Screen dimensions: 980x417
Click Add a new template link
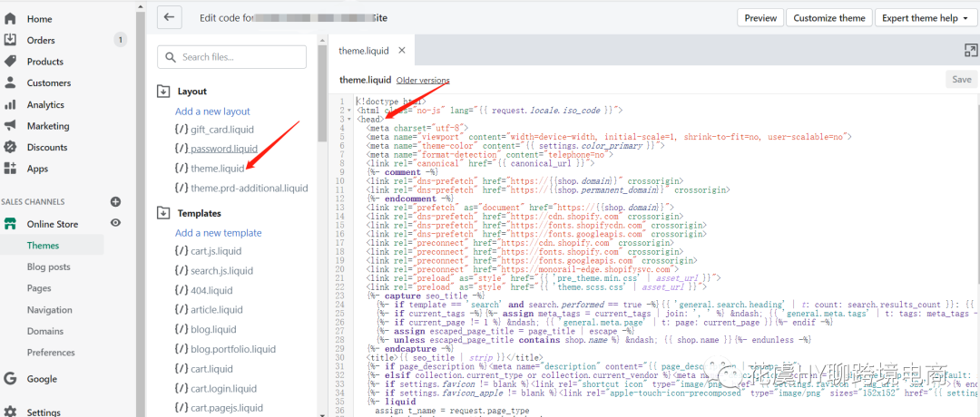218,233
